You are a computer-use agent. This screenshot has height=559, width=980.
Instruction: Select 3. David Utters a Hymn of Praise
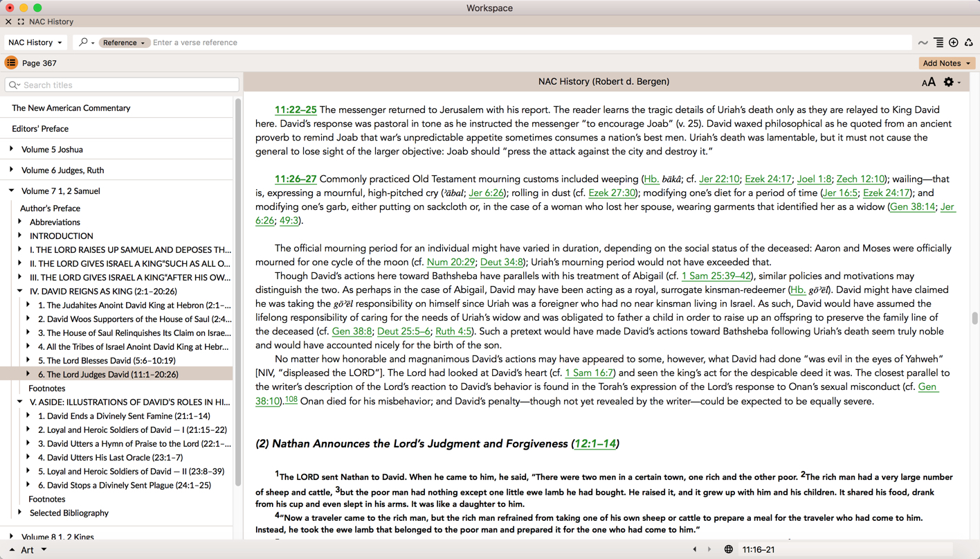[135, 444]
